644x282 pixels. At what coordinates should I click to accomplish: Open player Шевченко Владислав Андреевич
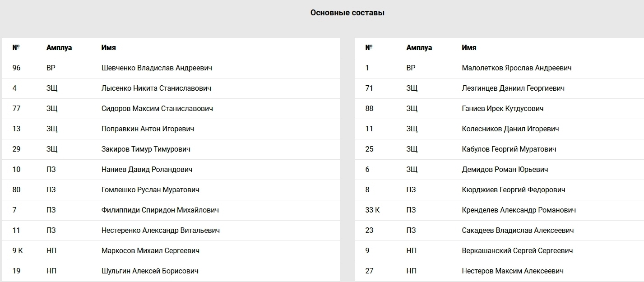(x=157, y=68)
